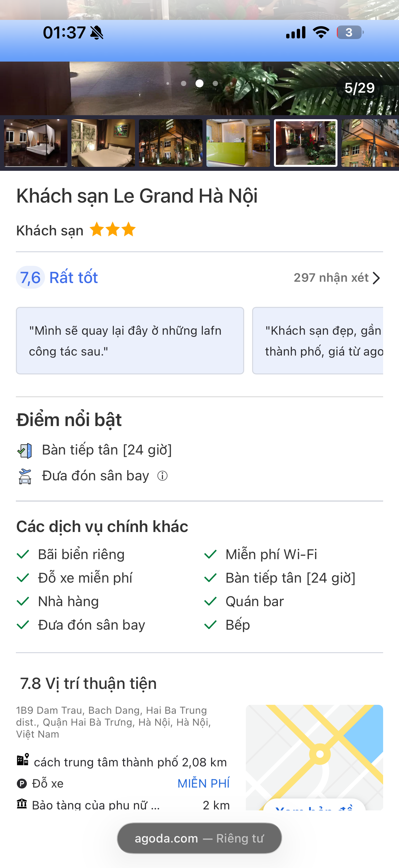The image size is (399, 868).
Task: Tap the airport transfer info icon
Action: point(162,476)
